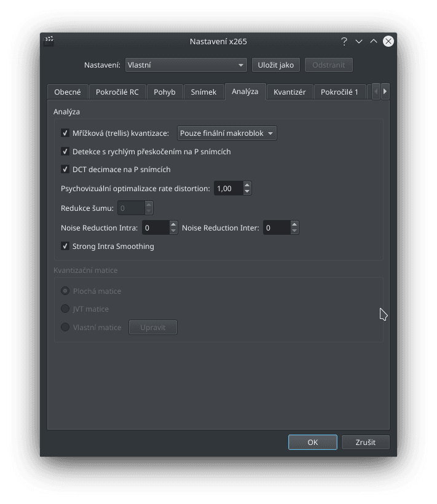Open the window menu icon in titlebar

(48, 41)
